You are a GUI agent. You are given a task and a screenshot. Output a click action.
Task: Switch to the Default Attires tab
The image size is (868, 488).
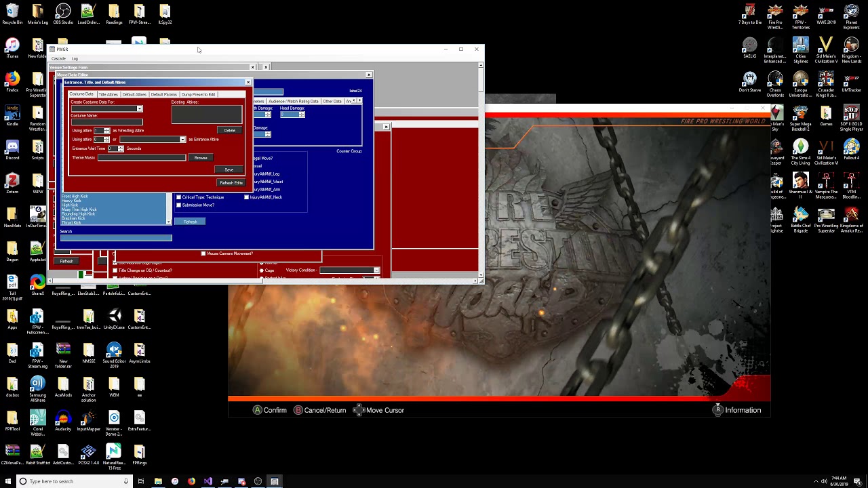click(x=134, y=94)
